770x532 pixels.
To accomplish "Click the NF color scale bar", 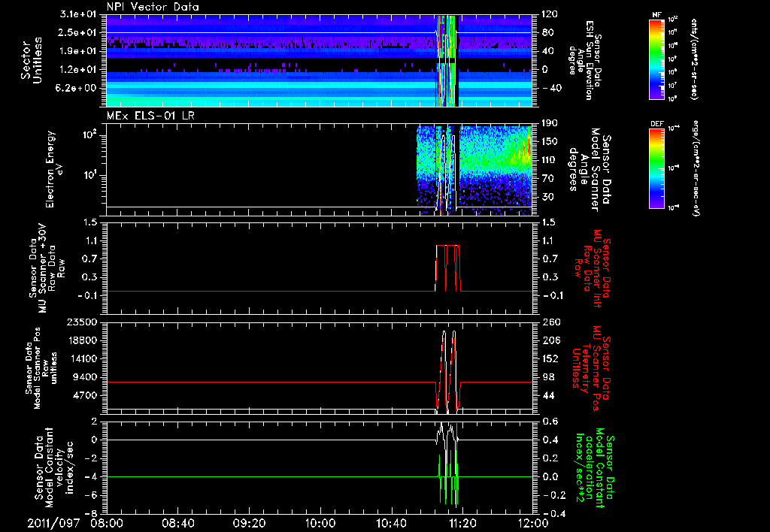I will [x=657, y=59].
